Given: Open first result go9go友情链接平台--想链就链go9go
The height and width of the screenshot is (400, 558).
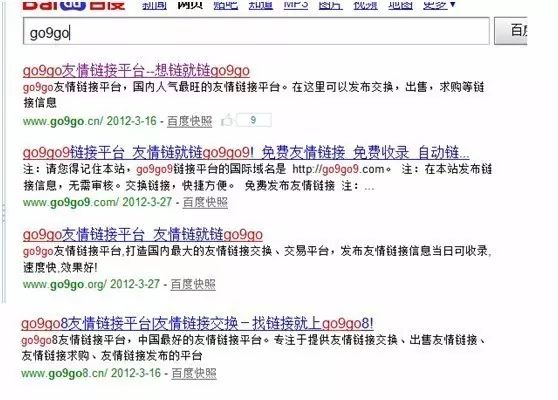Looking at the screenshot, I should 136,71.
